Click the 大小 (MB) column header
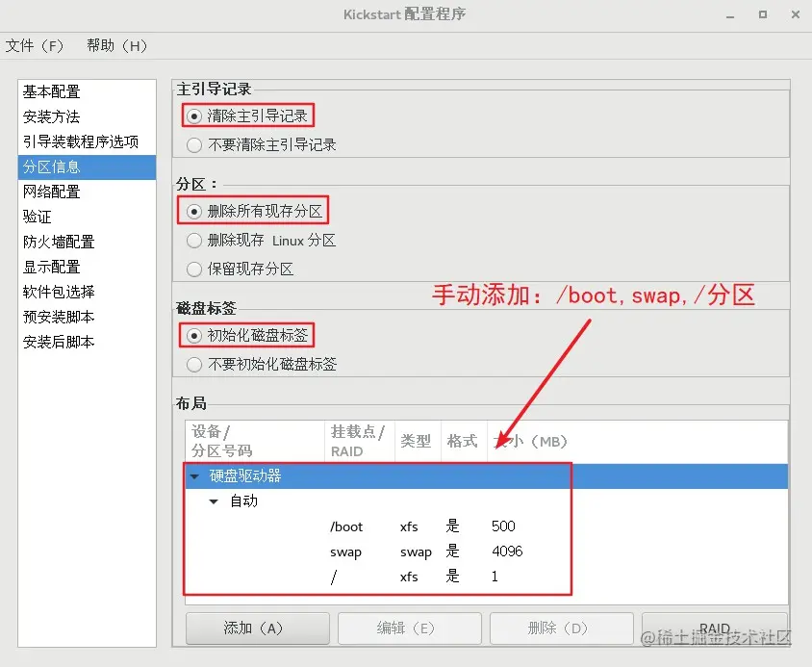This screenshot has height=667, width=812. (x=638, y=441)
